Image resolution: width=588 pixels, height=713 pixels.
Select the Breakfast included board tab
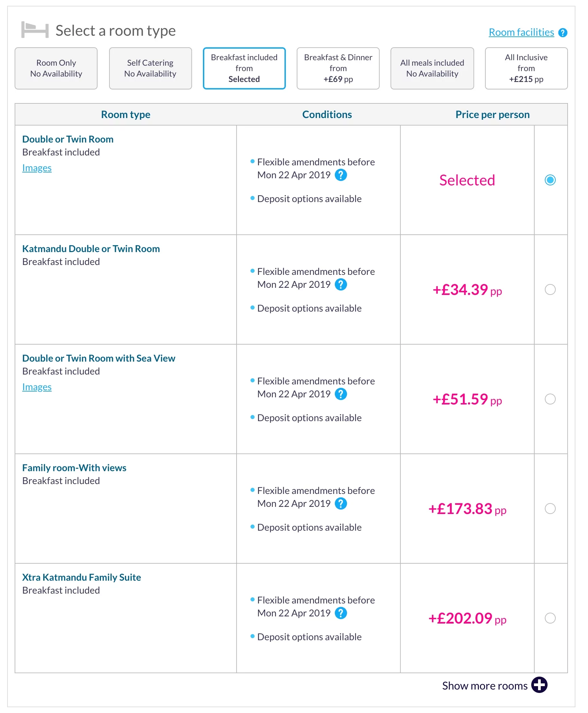244,68
